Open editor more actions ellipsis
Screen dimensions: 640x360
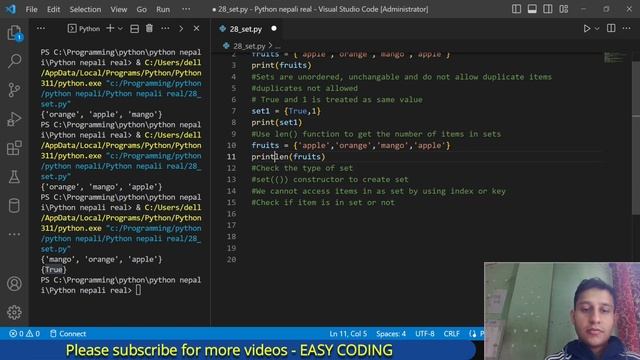(x=627, y=28)
